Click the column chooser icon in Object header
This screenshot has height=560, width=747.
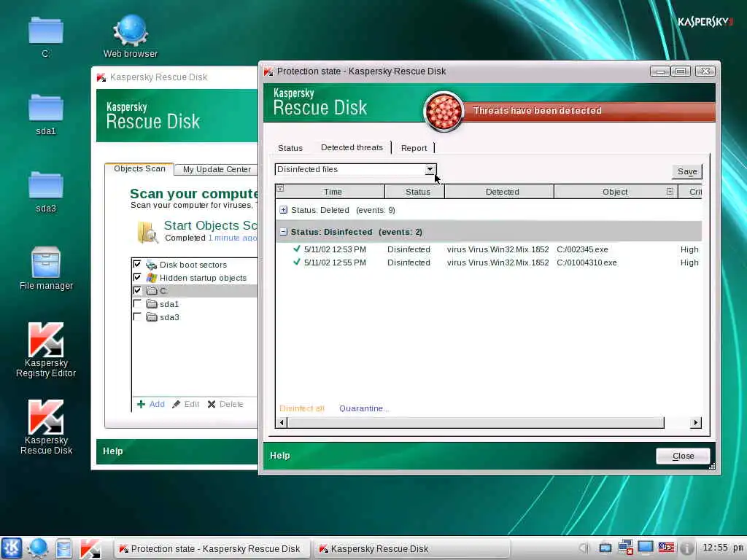coord(670,192)
